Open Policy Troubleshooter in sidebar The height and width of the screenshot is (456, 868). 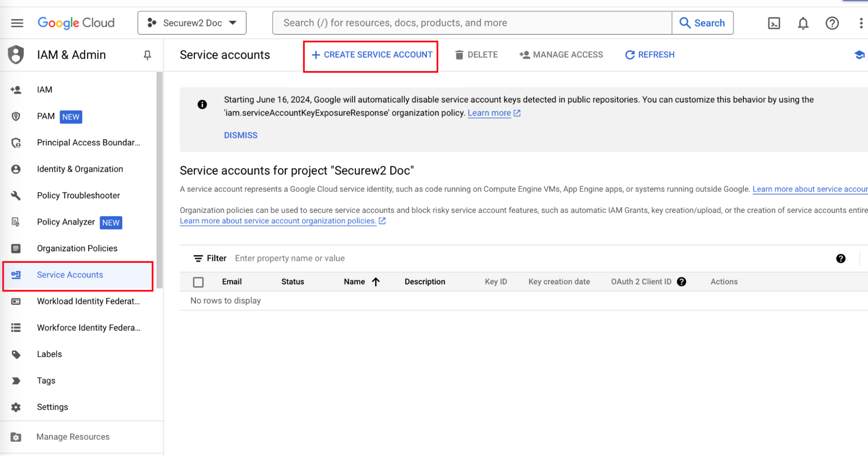coord(78,195)
